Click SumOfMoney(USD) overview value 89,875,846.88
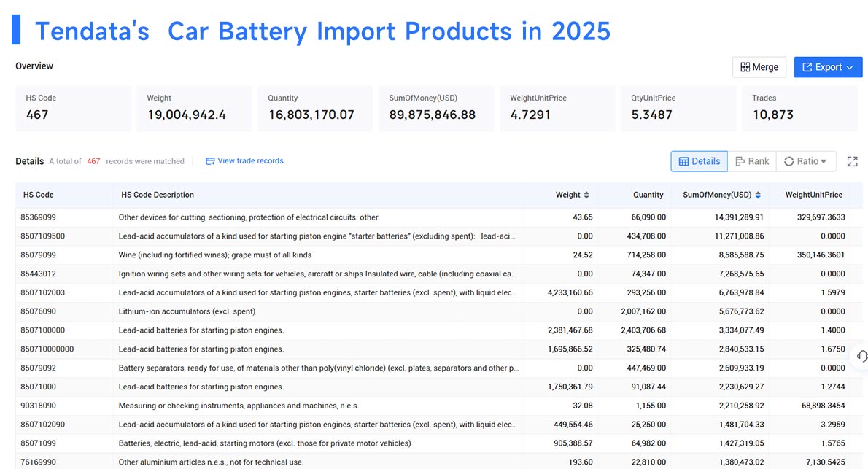This screenshot has width=868, height=469. (x=433, y=115)
